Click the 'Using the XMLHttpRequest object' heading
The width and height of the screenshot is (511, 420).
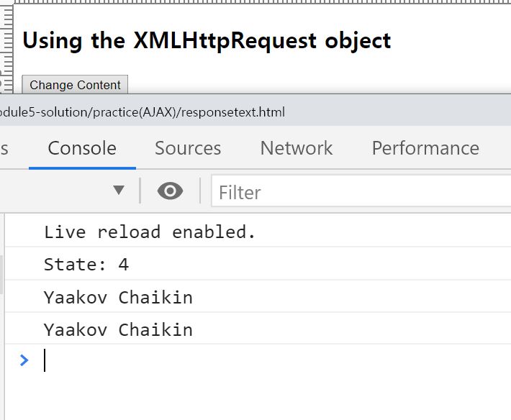[207, 41]
